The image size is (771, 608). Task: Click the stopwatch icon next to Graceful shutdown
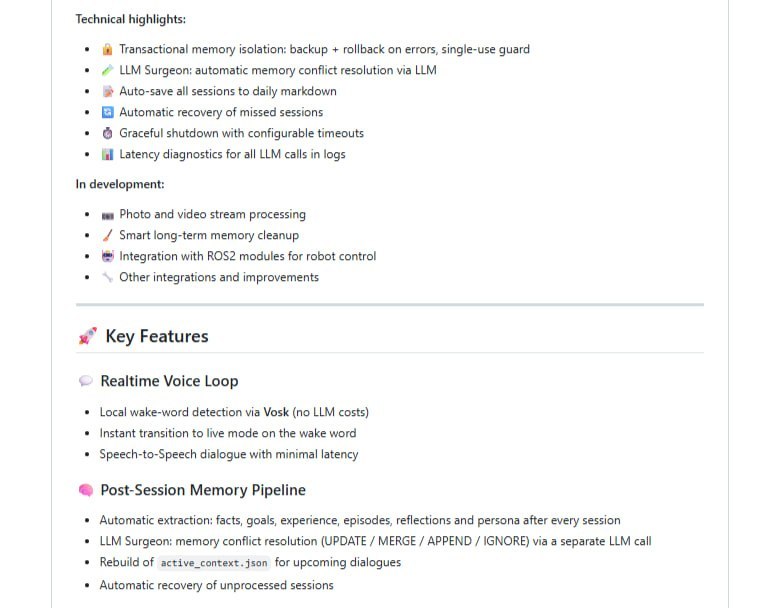(107, 133)
